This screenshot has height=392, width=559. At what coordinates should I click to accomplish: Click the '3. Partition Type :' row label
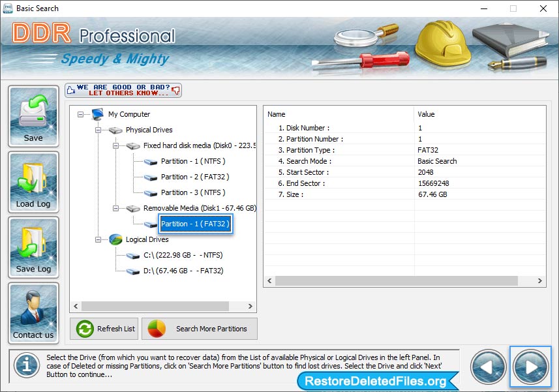(306, 150)
